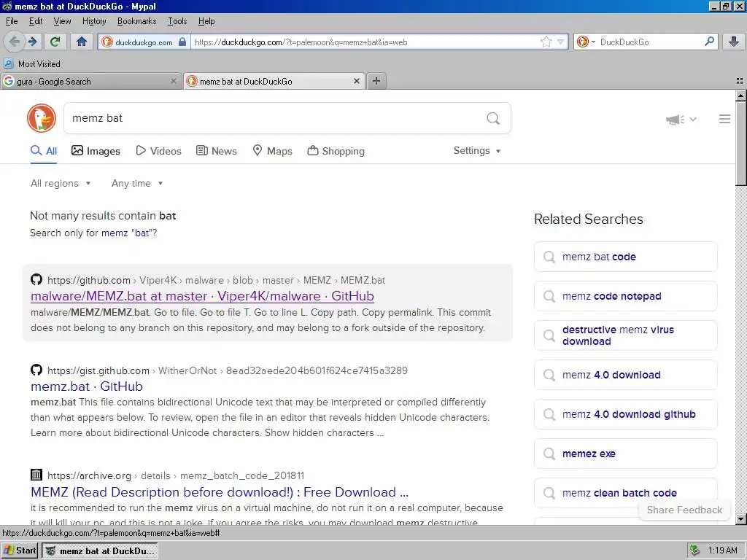Click scrollbar up arrow
Image resolution: width=747 pixels, height=560 pixels.
741,96
